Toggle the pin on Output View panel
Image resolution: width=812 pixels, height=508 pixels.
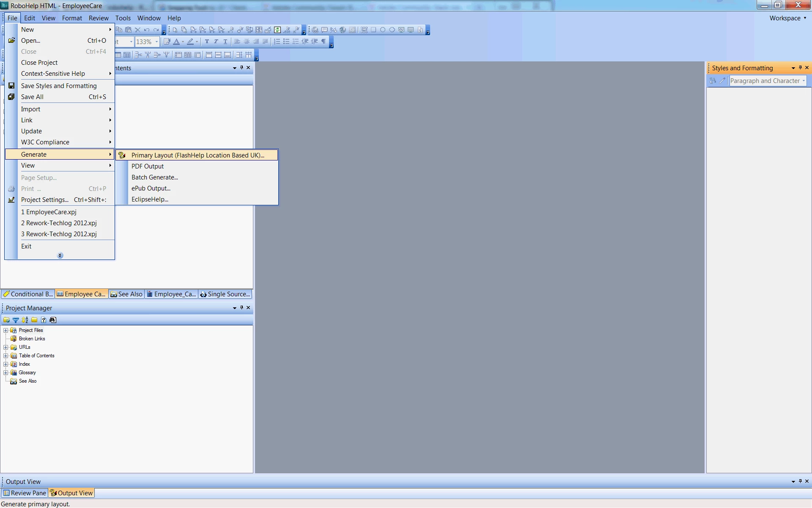[800, 481]
